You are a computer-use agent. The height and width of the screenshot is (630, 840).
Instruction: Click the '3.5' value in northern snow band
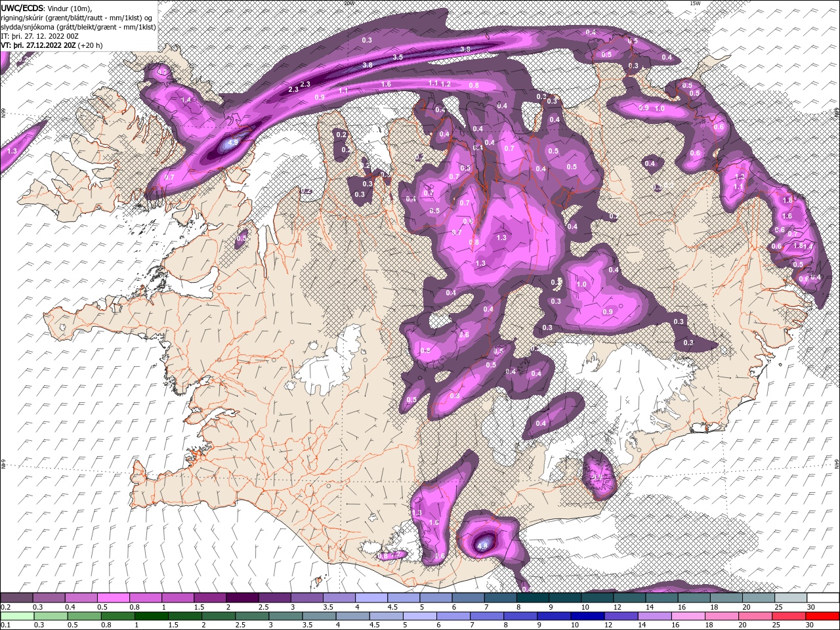click(x=398, y=58)
